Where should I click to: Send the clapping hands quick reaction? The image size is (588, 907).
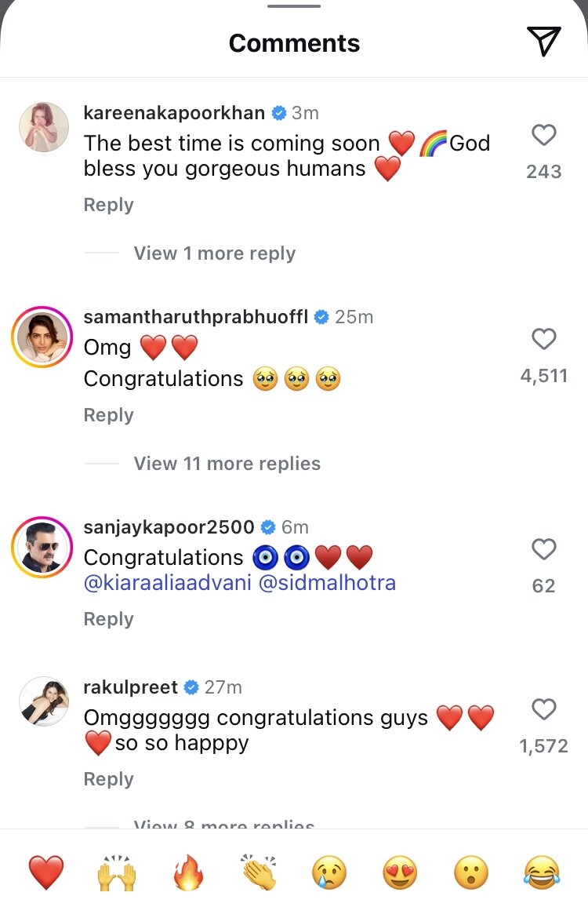point(259,872)
